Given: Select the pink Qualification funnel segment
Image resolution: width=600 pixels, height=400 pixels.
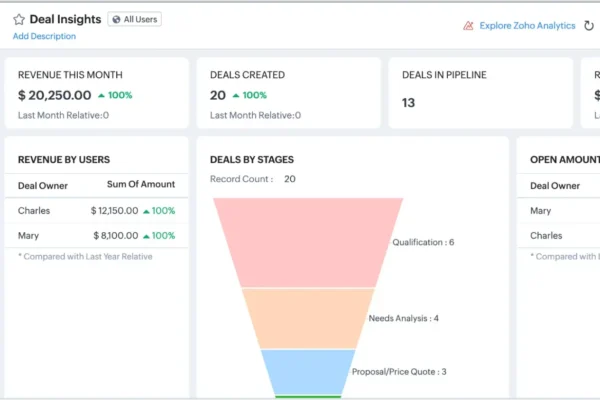Looking at the screenshot, I should (x=308, y=242).
